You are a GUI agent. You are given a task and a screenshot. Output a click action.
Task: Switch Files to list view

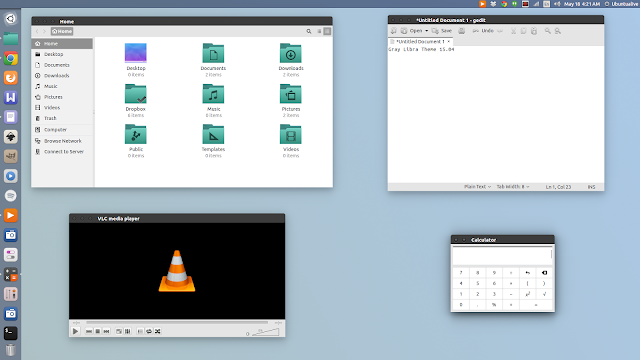click(x=319, y=31)
